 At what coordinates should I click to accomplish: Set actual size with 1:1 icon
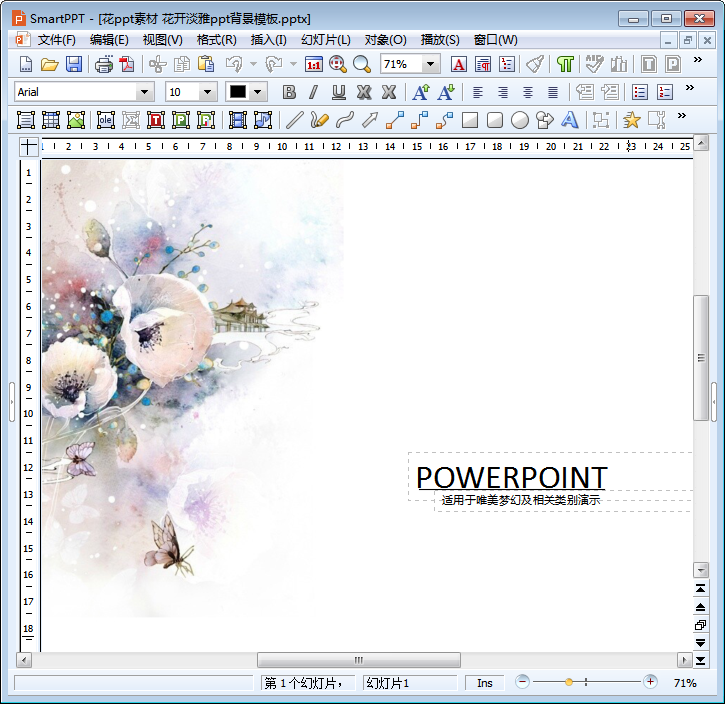click(x=314, y=64)
